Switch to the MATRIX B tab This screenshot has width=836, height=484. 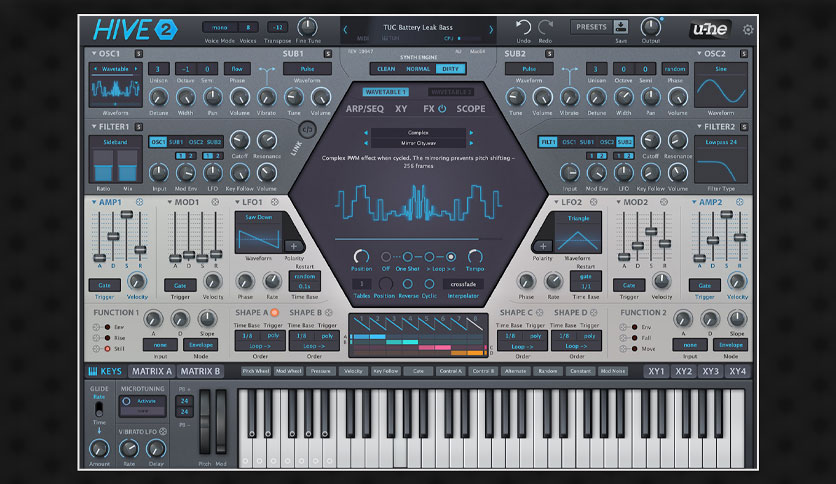coord(200,372)
